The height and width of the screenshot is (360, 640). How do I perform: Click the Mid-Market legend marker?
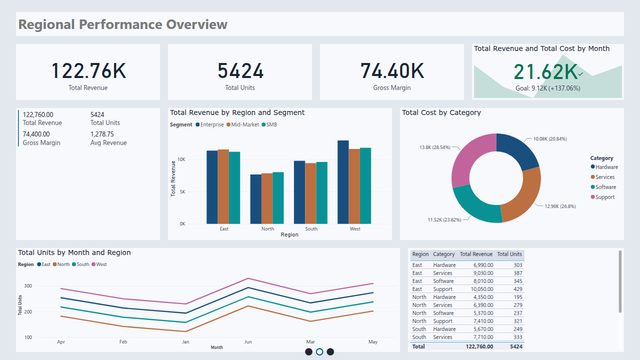pos(229,125)
